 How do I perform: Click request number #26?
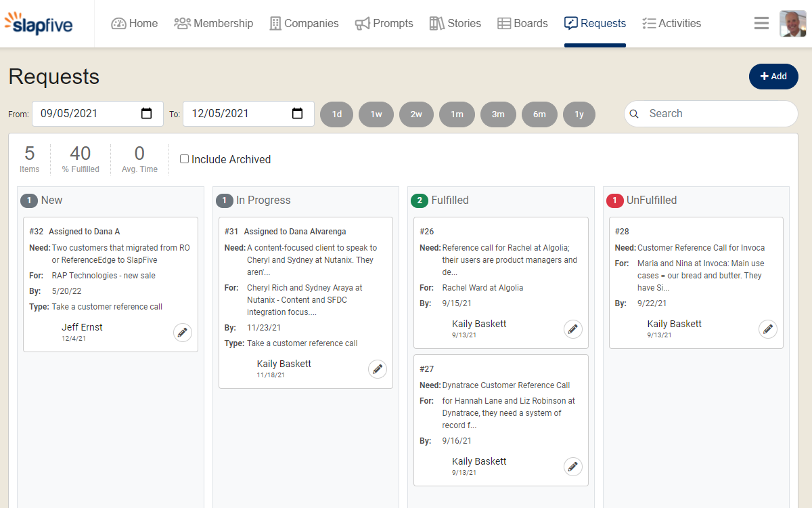point(426,232)
